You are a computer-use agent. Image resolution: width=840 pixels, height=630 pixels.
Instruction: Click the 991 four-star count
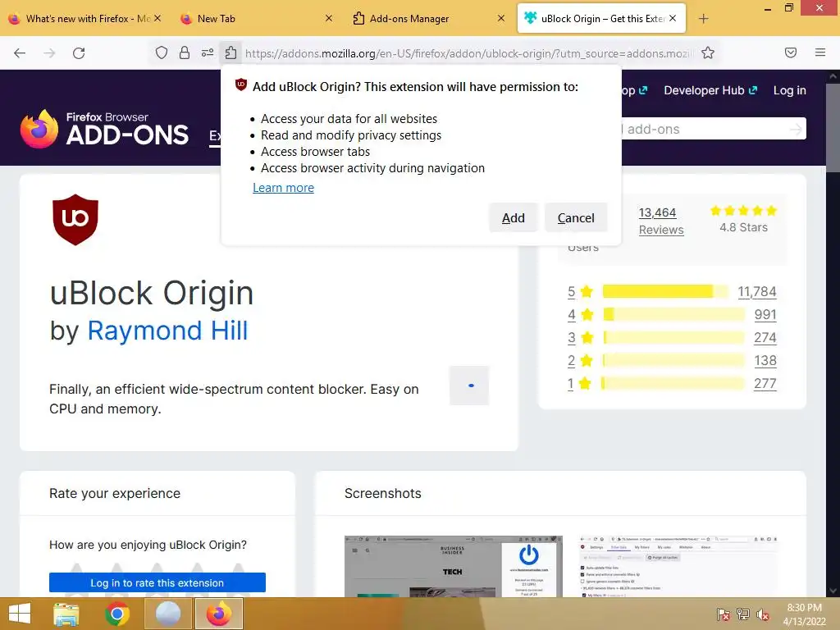point(765,314)
